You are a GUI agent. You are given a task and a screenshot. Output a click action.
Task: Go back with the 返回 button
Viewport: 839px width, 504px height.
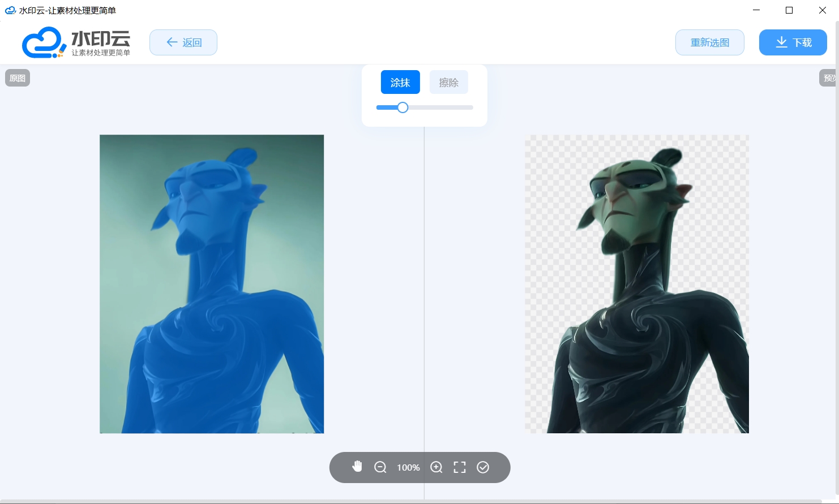pos(183,42)
